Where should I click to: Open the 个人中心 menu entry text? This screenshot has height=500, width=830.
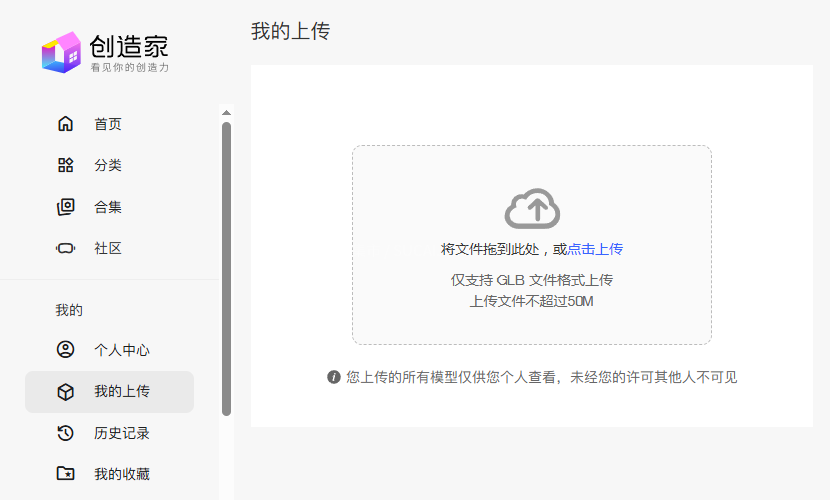coord(122,350)
